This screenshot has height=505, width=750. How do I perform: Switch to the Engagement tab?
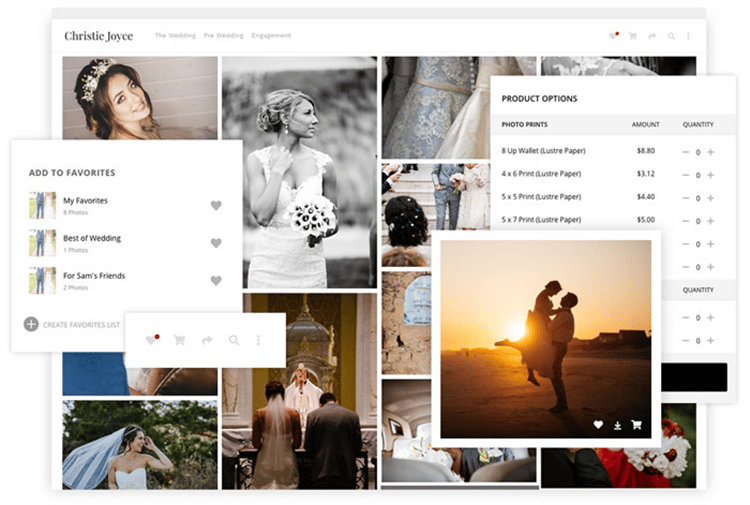click(271, 36)
